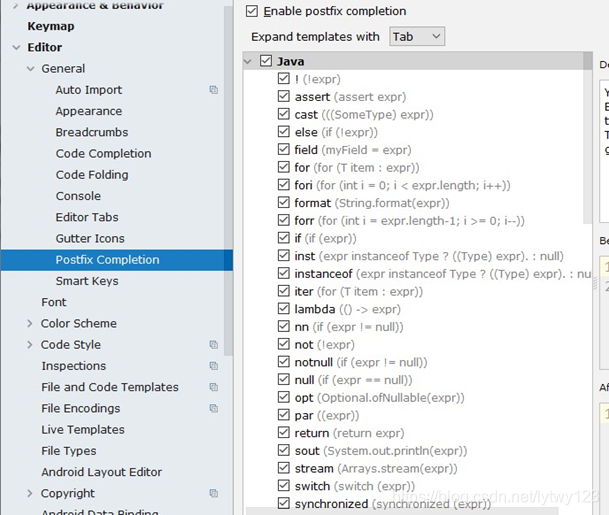This screenshot has height=515, width=609.
Task: Open the Keymap settings page
Action: 50,26
